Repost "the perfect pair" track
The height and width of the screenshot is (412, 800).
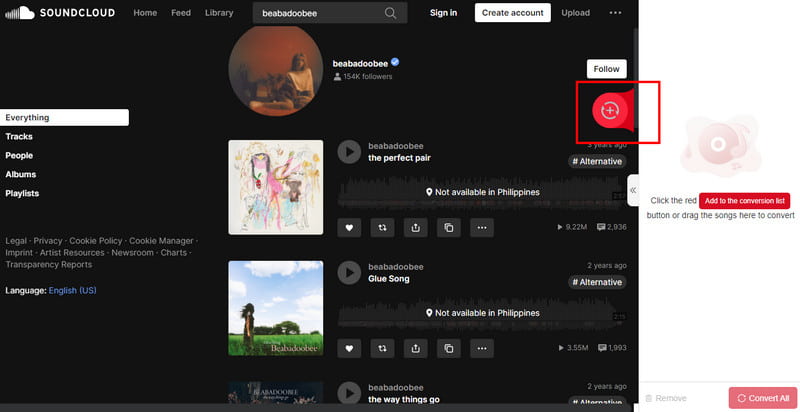(x=383, y=228)
